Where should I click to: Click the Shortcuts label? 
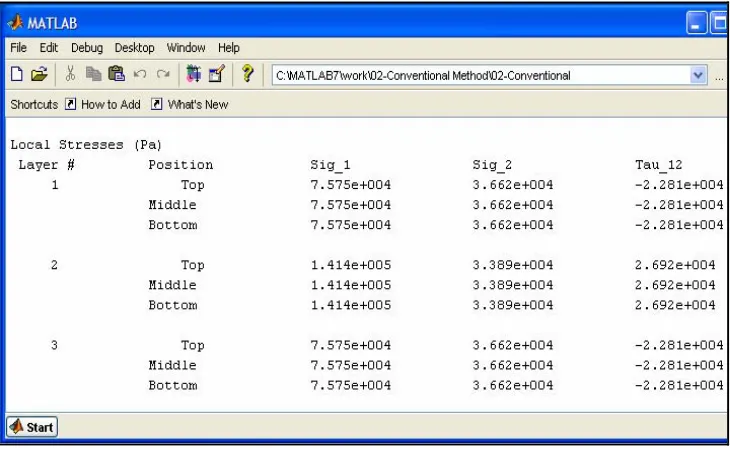pyautogui.click(x=34, y=104)
